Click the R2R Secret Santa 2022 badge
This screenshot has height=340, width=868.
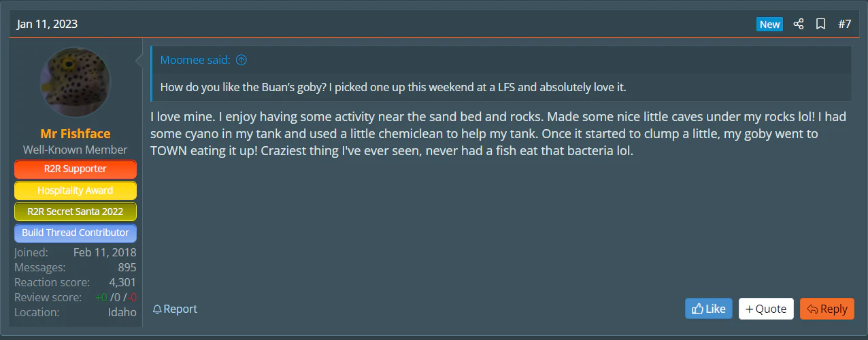(x=75, y=211)
